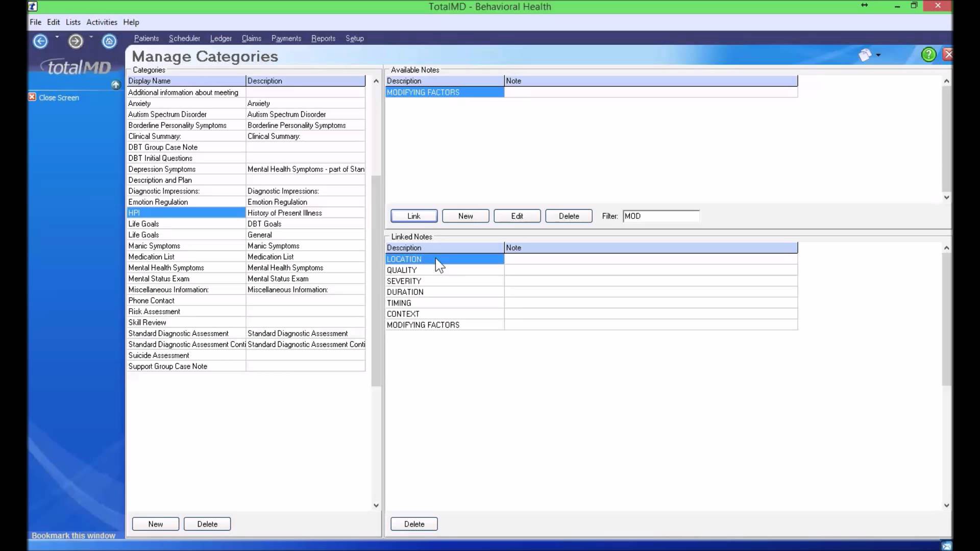Image resolution: width=980 pixels, height=551 pixels.
Task: Click the Link button under Available Notes
Action: (x=413, y=216)
